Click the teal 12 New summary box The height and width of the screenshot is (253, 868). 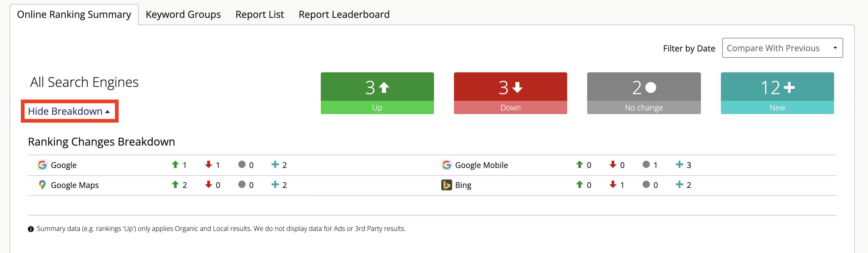777,93
